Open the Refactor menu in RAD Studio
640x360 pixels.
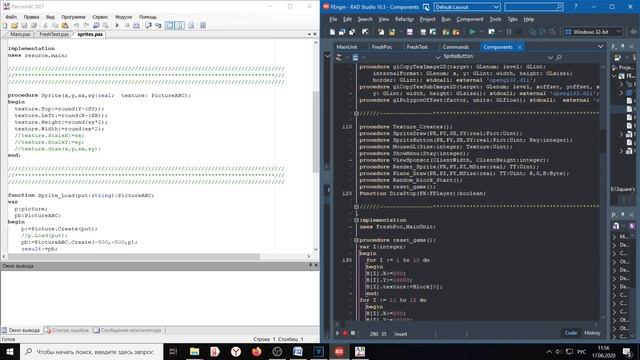[404, 19]
